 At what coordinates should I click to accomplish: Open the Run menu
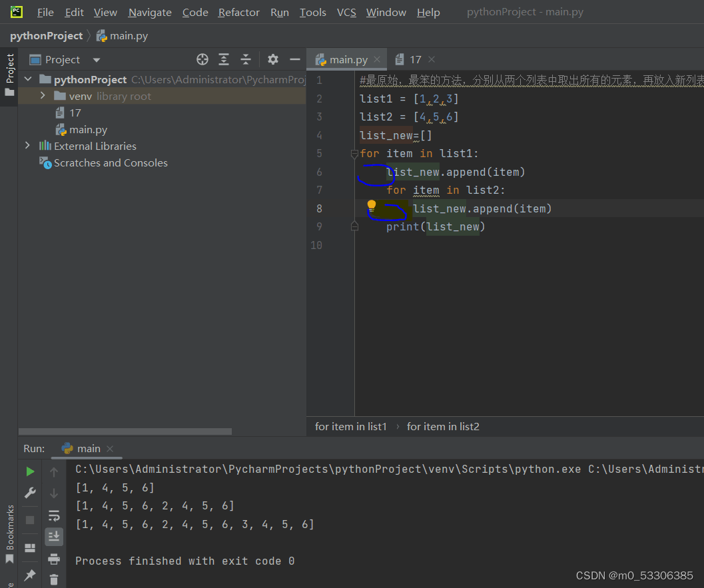279,12
